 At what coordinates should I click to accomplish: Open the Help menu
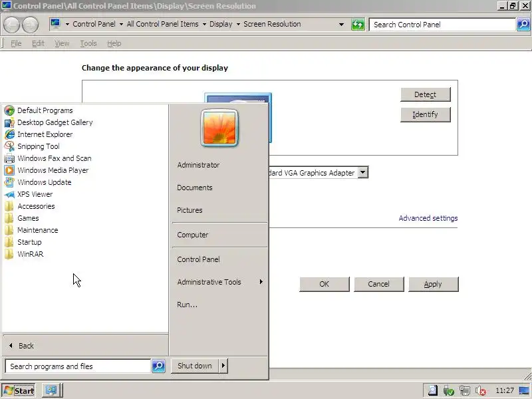pyautogui.click(x=114, y=43)
